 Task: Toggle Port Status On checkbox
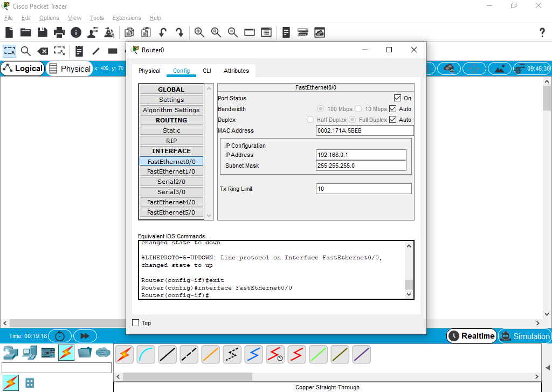coord(397,98)
